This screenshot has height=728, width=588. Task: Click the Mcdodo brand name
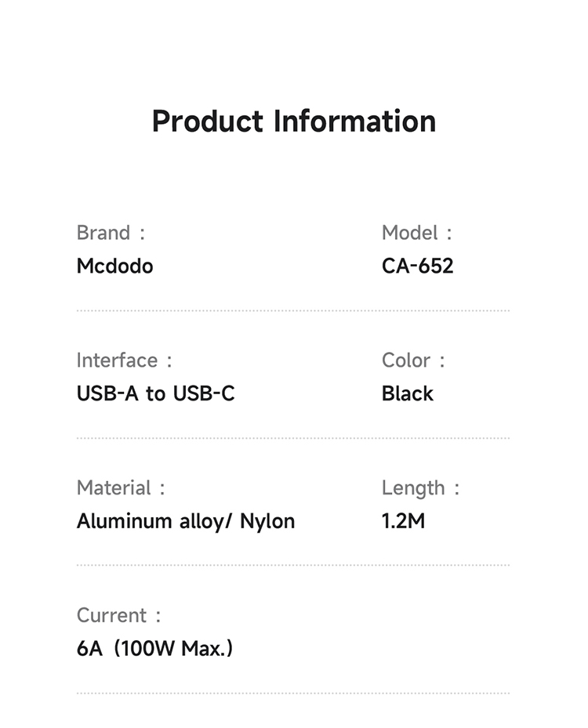coord(114,266)
